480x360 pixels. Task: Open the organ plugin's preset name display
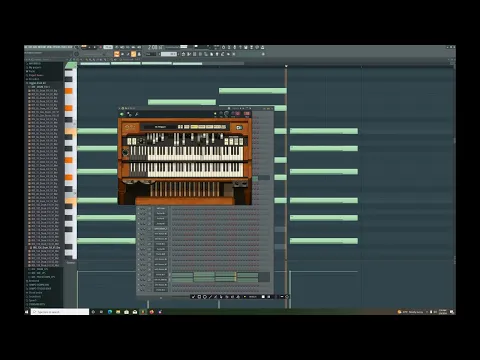click(161, 127)
